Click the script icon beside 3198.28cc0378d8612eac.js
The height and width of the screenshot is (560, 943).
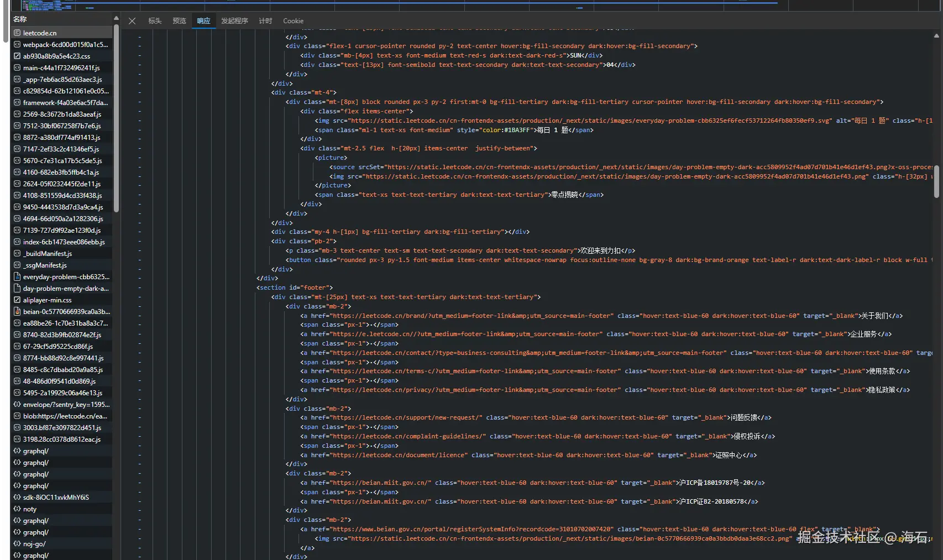pyautogui.click(x=17, y=439)
